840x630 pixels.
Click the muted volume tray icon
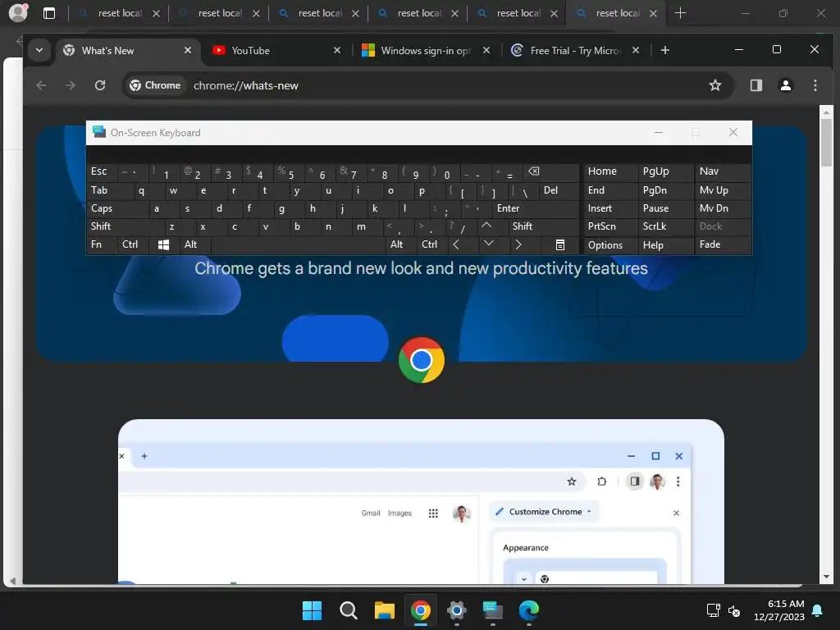(x=734, y=610)
